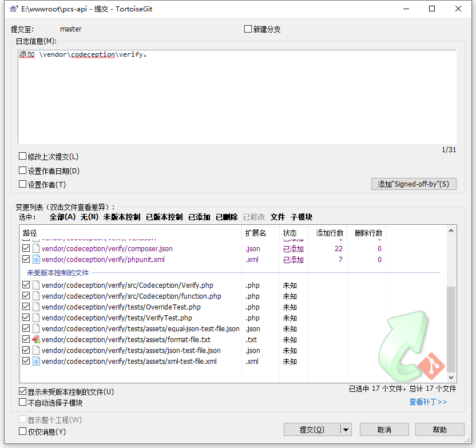This screenshot has width=476, height=448.
Task: Click file icon of OverrideTest.php
Action: pyautogui.click(x=36, y=307)
